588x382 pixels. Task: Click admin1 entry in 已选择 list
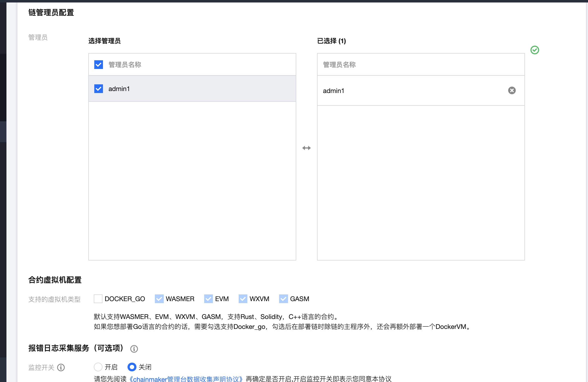(x=333, y=91)
